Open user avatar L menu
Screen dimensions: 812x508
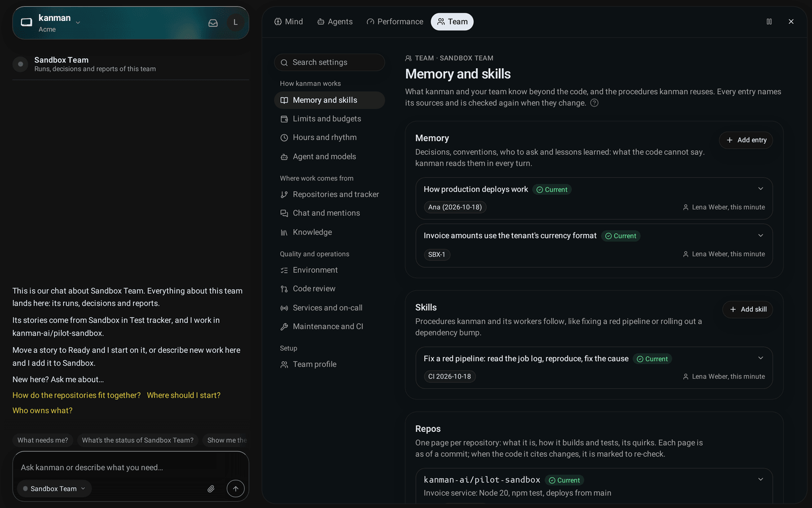235,23
